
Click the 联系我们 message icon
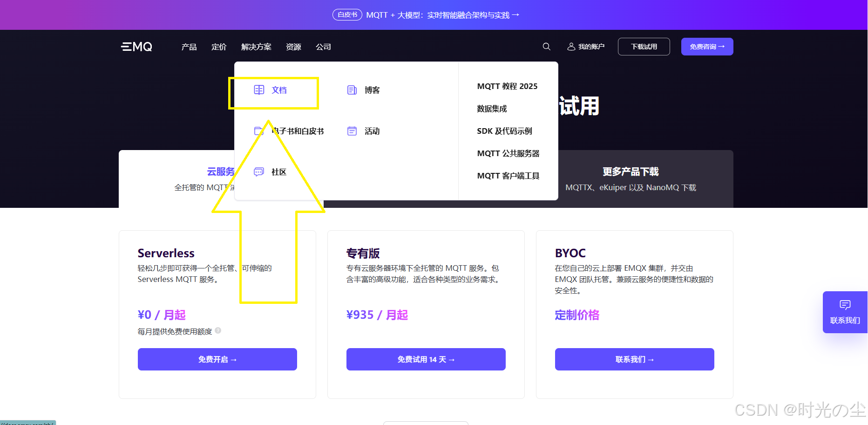(x=845, y=305)
